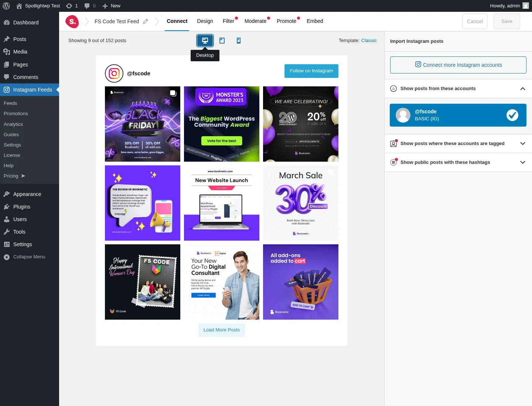The width and height of the screenshot is (532, 406).
Task: Click the Users icon in sidebar
Action: pos(7,219)
